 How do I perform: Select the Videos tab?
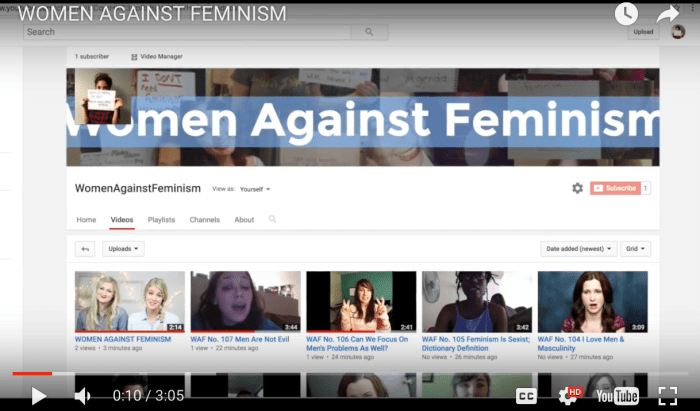click(122, 220)
